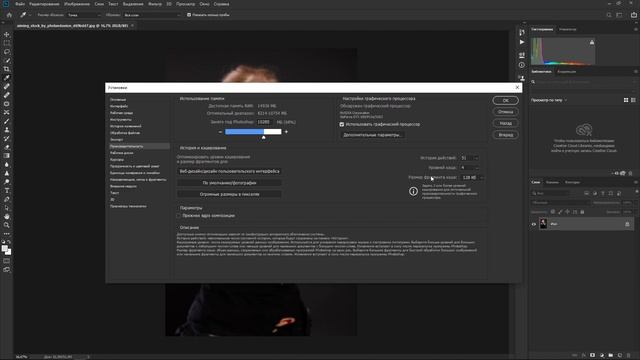
Task: Open the layer blend mode dropdown
Action: click(x=561, y=202)
